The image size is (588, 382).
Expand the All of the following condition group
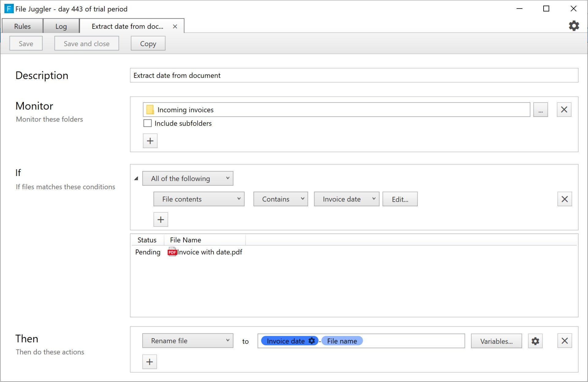point(136,178)
